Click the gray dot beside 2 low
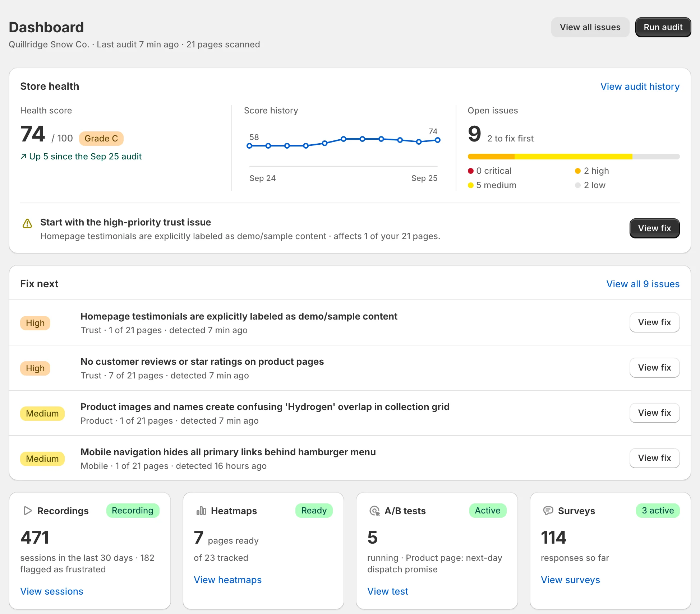The width and height of the screenshot is (700, 614). tap(578, 185)
